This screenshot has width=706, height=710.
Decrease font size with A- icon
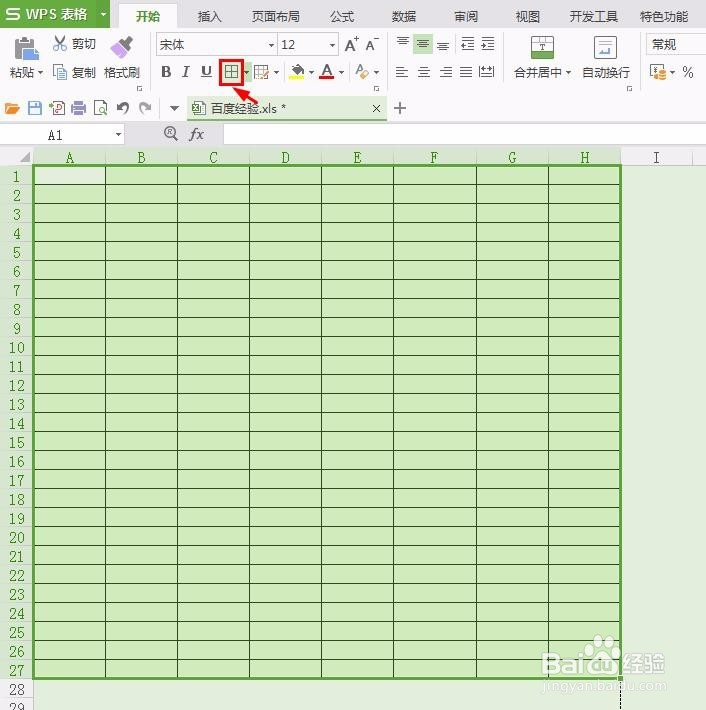[x=372, y=44]
